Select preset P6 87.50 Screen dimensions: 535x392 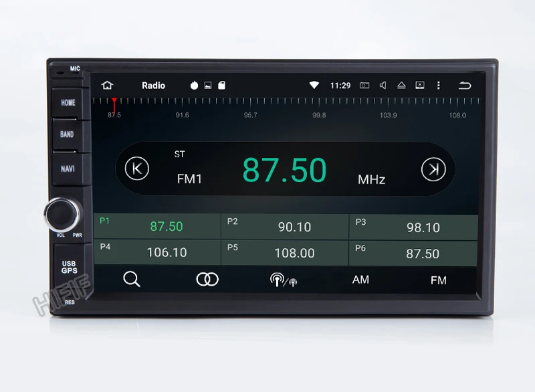tap(413, 254)
